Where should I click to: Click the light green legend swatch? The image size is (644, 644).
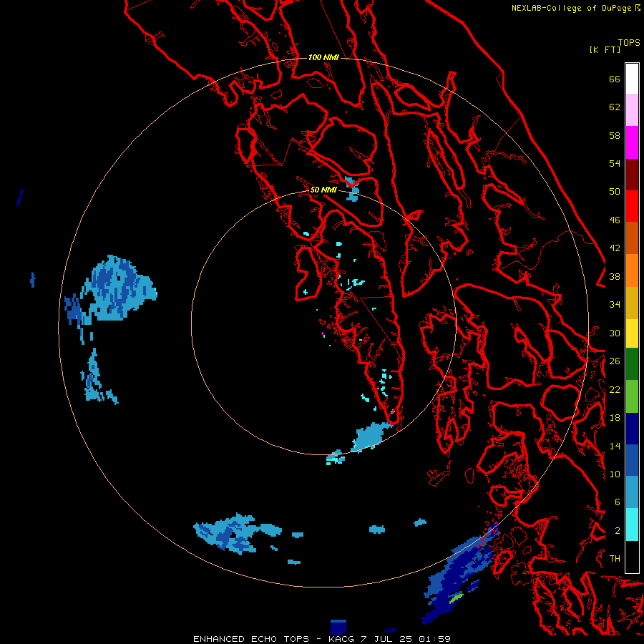tap(632, 396)
